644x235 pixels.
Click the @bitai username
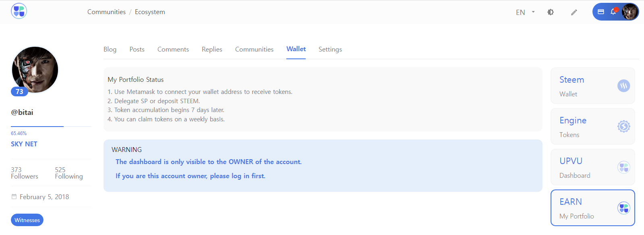22,112
